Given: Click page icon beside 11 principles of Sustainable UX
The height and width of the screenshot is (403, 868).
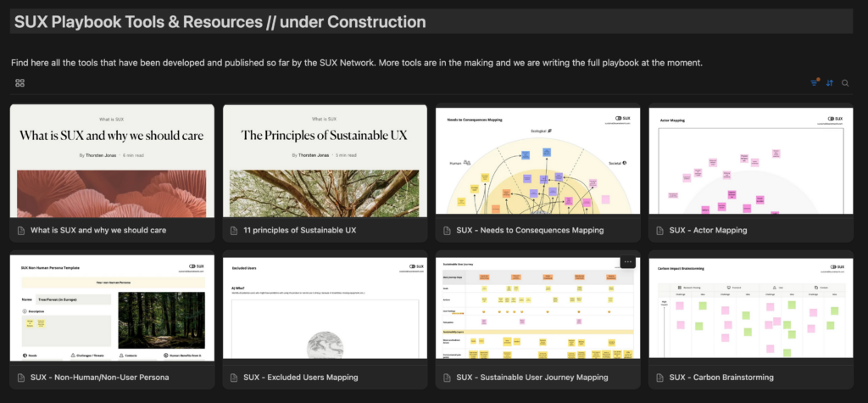Looking at the screenshot, I should (x=234, y=230).
